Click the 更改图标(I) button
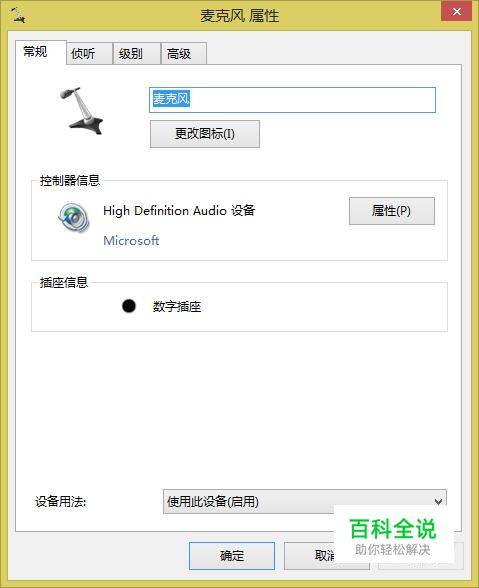Screen dimensions: 479x588 click(x=205, y=134)
